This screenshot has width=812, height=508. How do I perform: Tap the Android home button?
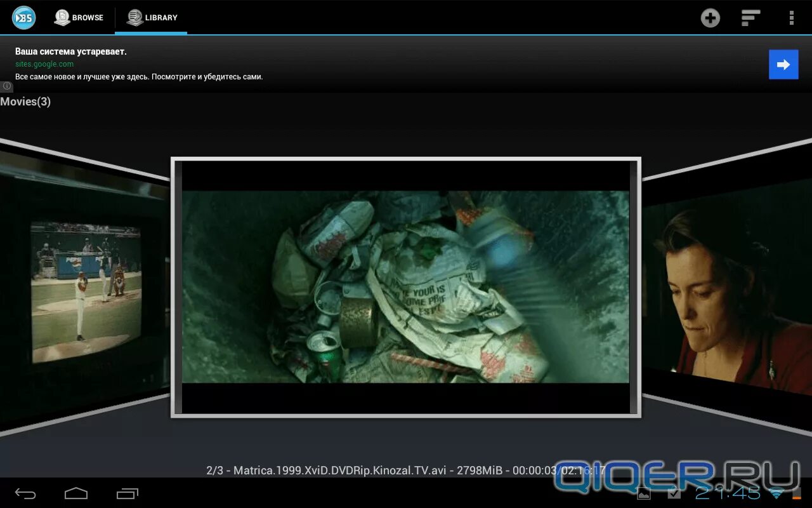click(76, 493)
